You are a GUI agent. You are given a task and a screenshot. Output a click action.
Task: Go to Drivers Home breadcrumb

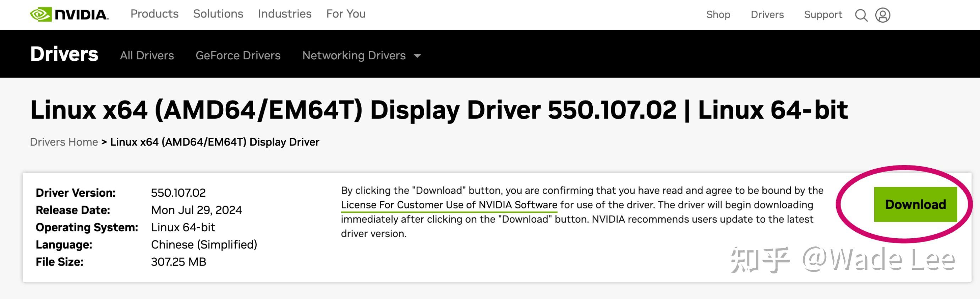pos(64,142)
